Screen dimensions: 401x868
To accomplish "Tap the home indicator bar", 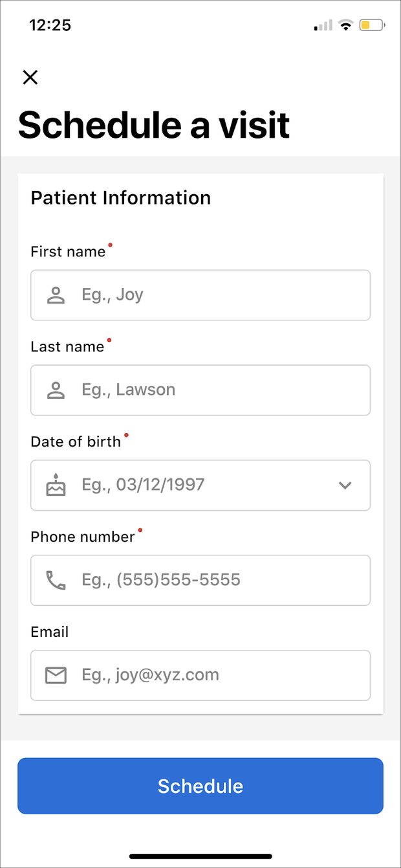I will [x=200, y=856].
